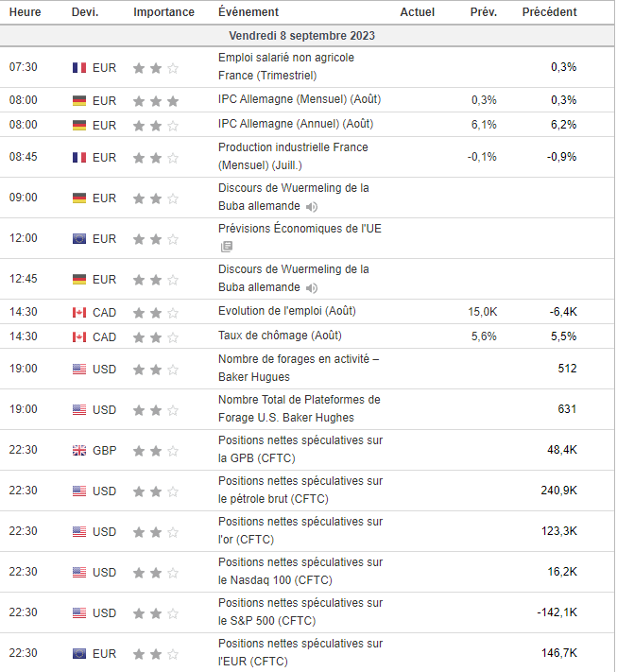Open Positions nettes spéculatives sur le S&P 500

(300, 612)
